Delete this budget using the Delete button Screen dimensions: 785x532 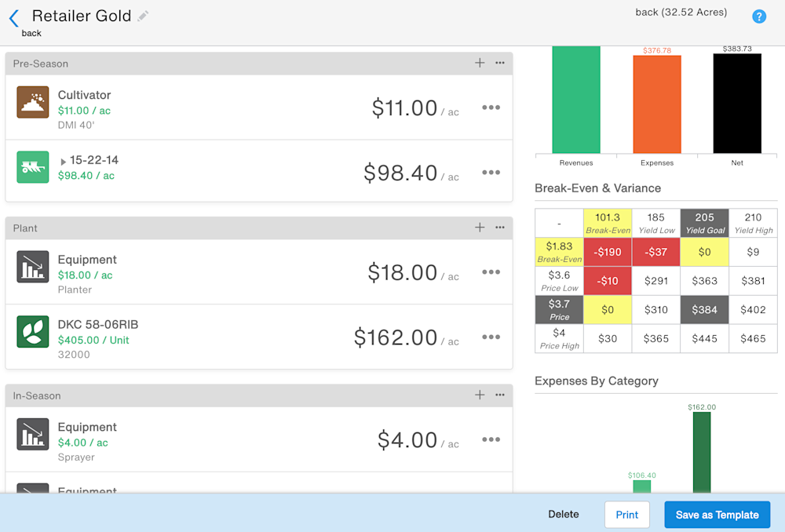coord(563,515)
